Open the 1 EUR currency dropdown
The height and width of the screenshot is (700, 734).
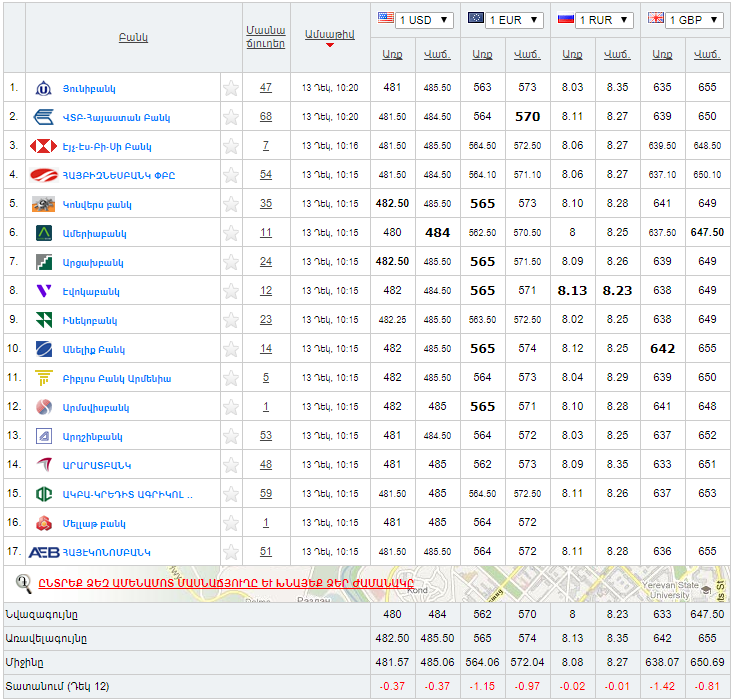tap(514, 20)
